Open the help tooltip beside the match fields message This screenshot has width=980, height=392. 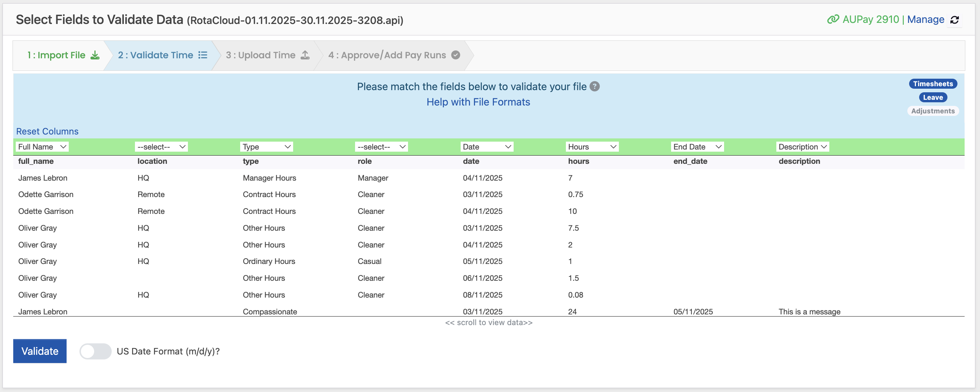[595, 86]
